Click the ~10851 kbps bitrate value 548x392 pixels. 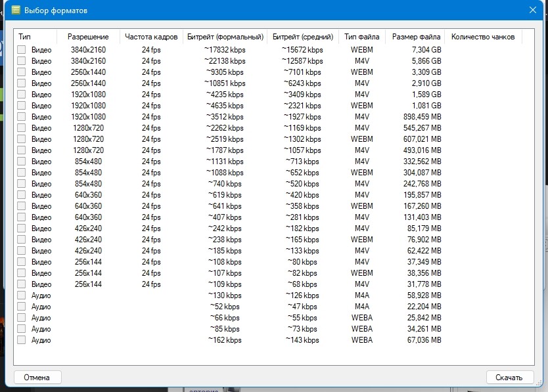pos(225,83)
